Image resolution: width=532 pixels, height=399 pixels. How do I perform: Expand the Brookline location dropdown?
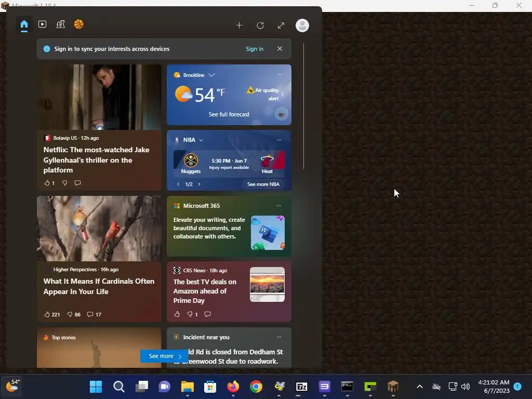pyautogui.click(x=212, y=75)
